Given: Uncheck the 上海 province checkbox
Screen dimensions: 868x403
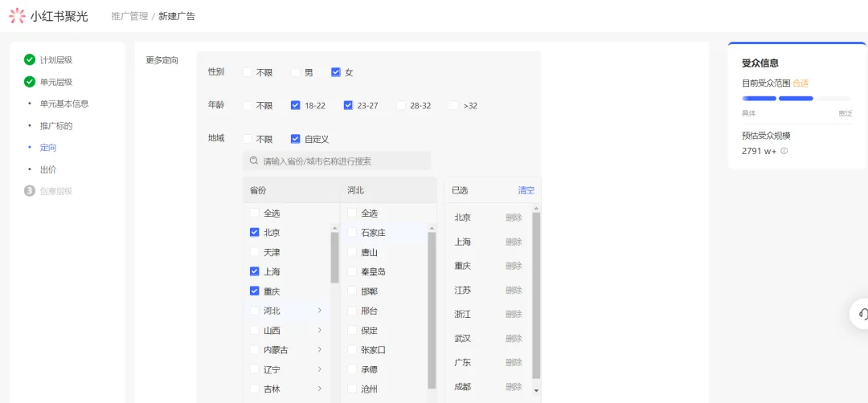Looking at the screenshot, I should click(255, 271).
